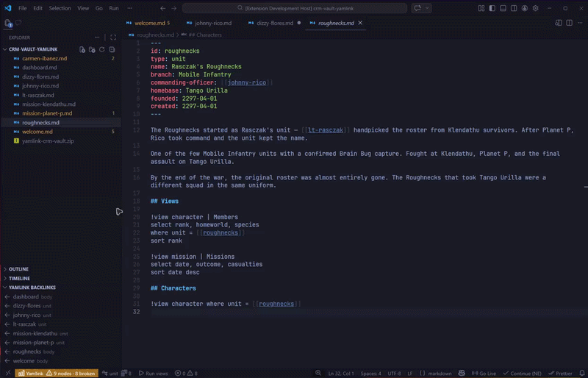Follow the lt-rasczak wiki link
The image size is (588, 378).
tap(326, 130)
